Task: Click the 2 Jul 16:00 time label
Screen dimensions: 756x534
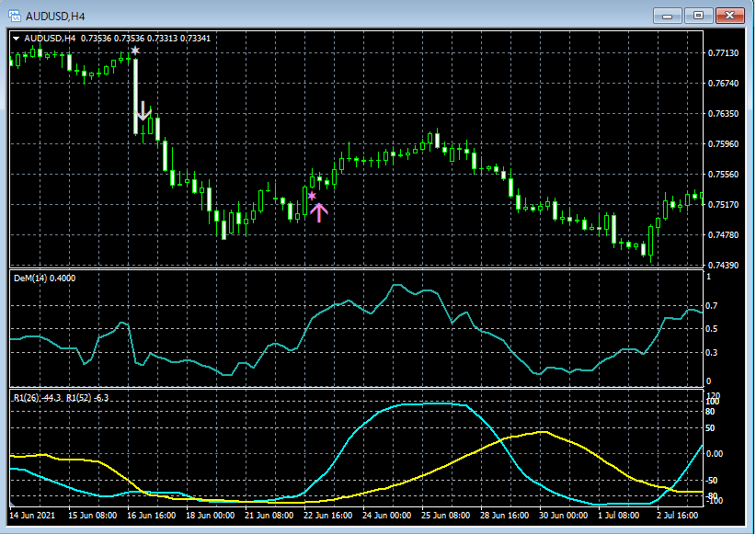Action: 676,517
